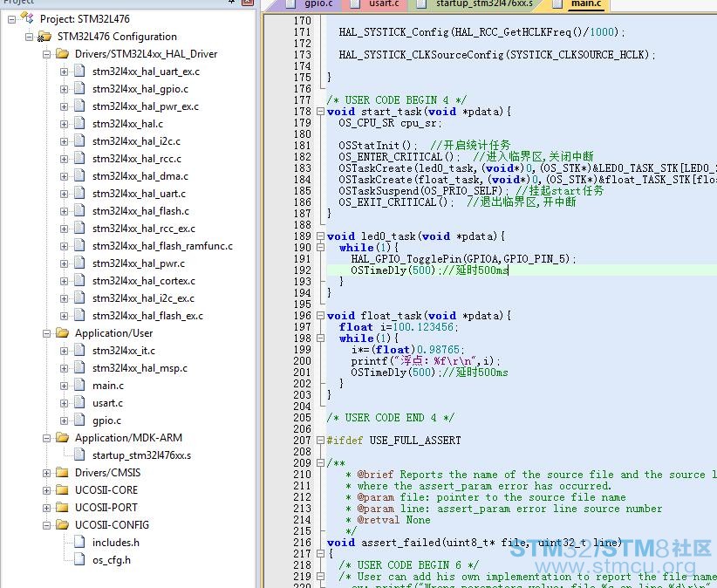Screen dimensions: 717x588
Task: Click file icon of gpio.c in tree
Action: click(79, 420)
